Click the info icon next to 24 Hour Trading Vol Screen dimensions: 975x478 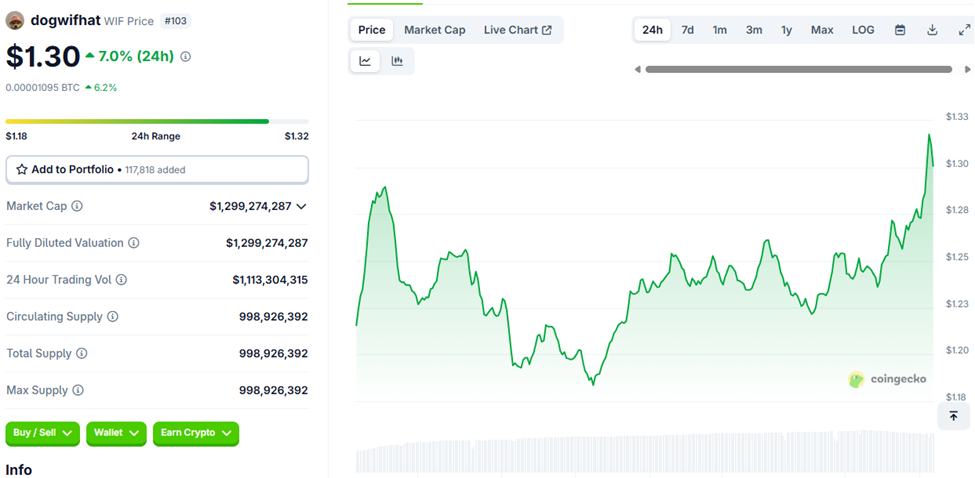click(x=121, y=280)
